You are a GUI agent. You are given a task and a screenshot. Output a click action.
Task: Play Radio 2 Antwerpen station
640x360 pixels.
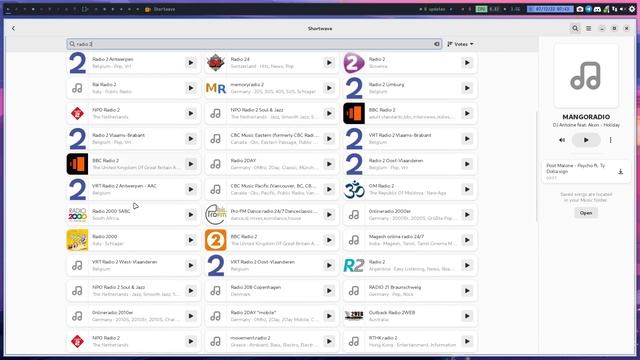click(x=191, y=63)
